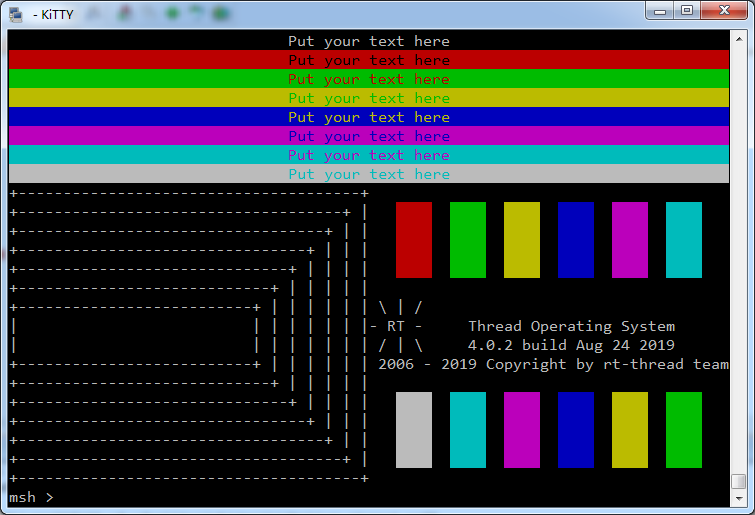
Task: Maximize the KiTTY terminal window
Action: tap(687, 11)
